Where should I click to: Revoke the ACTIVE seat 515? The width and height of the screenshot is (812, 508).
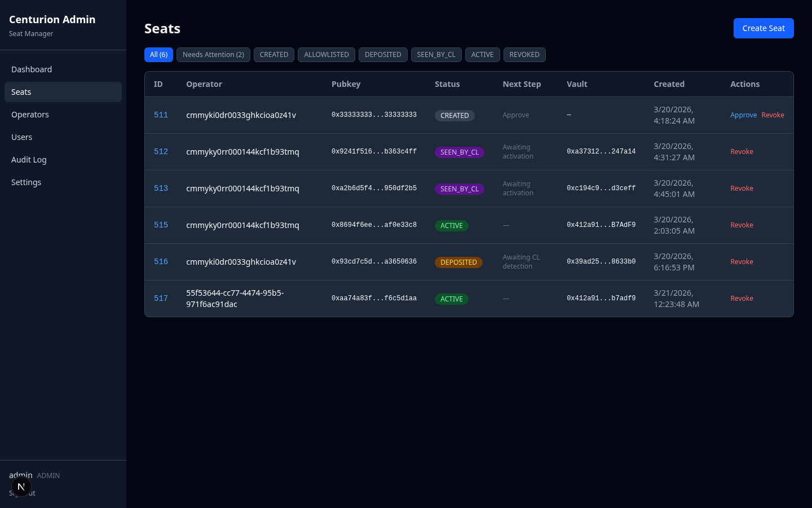[742, 225]
